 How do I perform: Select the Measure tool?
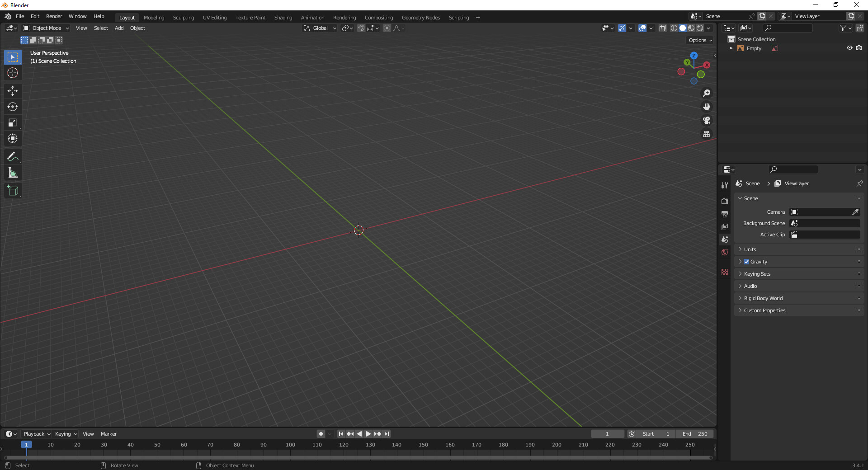pyautogui.click(x=13, y=173)
